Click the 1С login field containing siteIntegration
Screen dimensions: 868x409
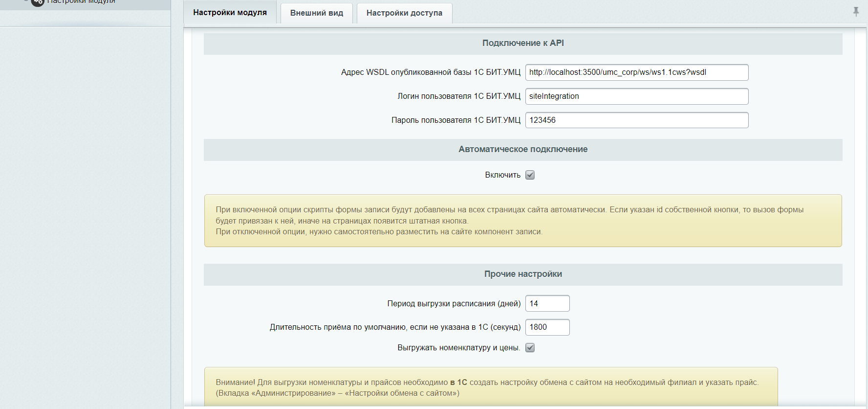[636, 96]
